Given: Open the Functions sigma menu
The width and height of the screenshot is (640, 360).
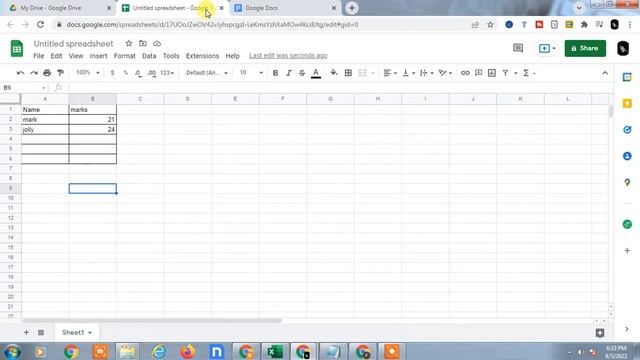Looking at the screenshot, I should click(529, 73).
